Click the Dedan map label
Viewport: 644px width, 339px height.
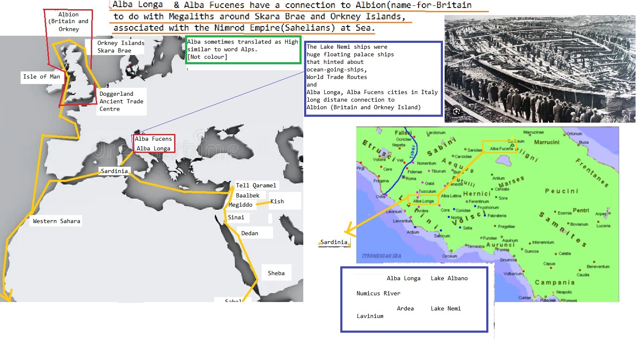click(x=249, y=233)
